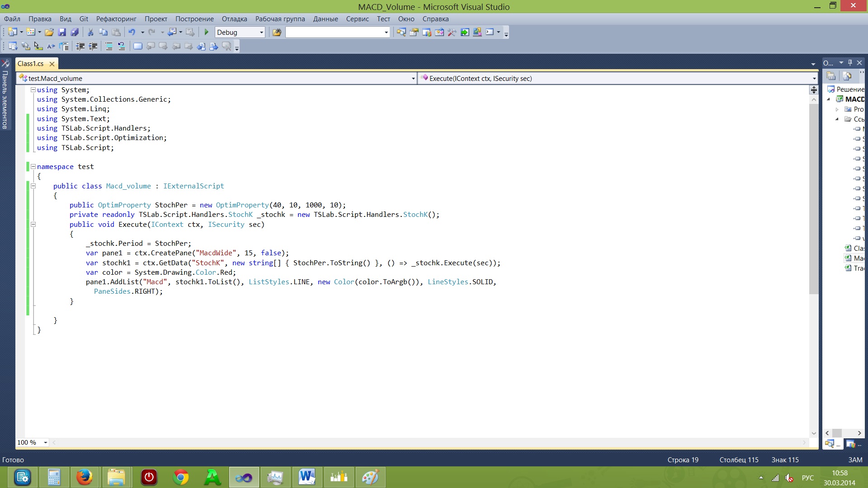868x488 pixels.
Task: Open the Отладка menu
Action: tap(234, 19)
